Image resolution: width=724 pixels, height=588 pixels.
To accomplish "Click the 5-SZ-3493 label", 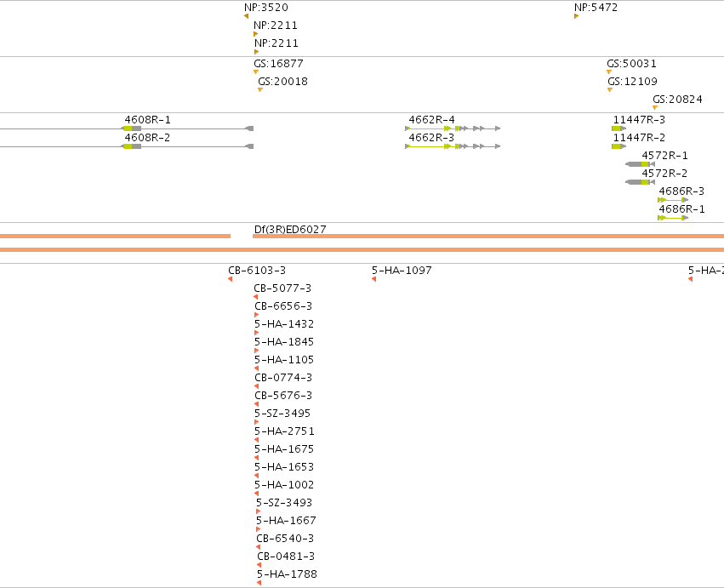I will pyautogui.click(x=284, y=503).
